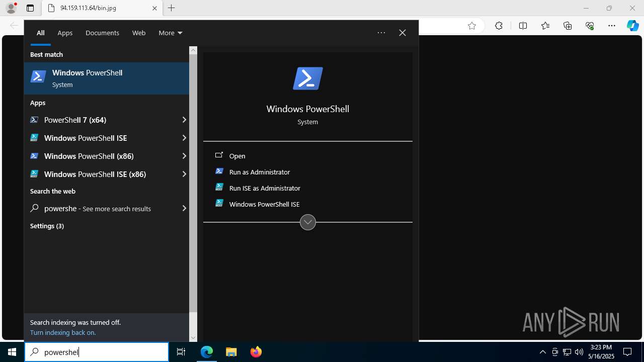Click the Open action window icon

219,155
